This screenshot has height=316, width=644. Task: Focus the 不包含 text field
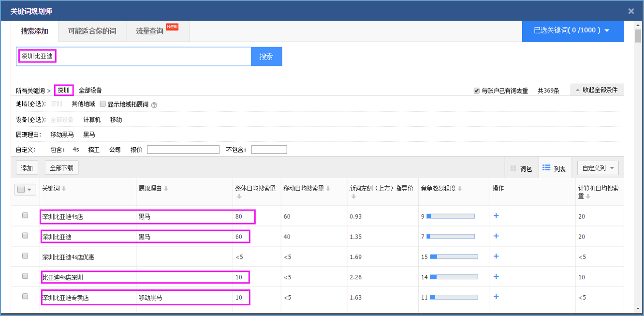(269, 150)
